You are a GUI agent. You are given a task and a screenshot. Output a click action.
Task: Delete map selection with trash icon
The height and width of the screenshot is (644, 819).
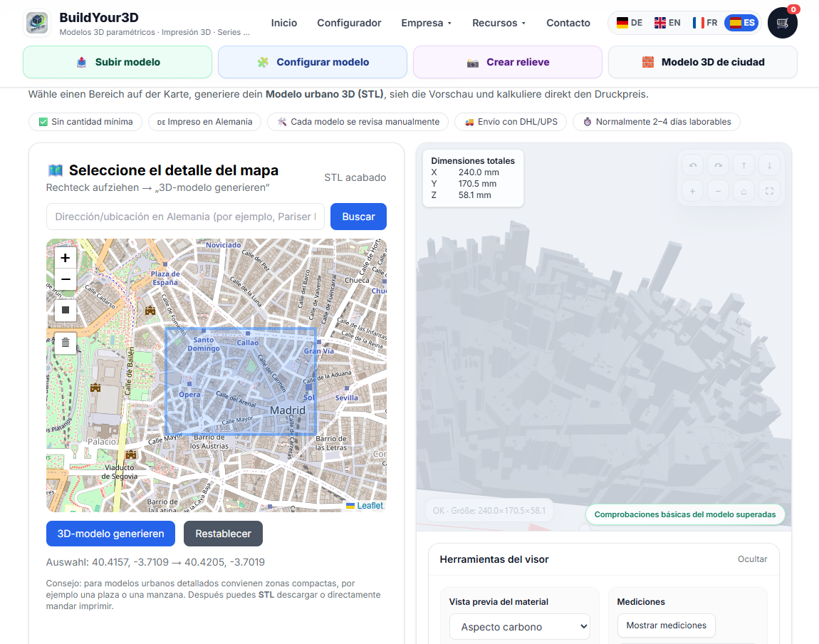click(x=66, y=343)
